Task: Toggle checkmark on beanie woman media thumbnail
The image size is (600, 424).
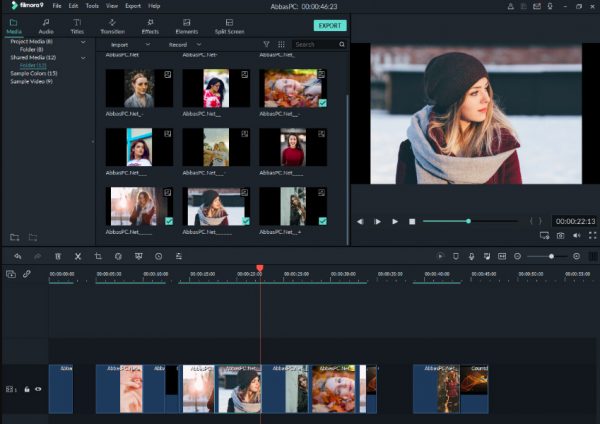Action: (x=246, y=221)
